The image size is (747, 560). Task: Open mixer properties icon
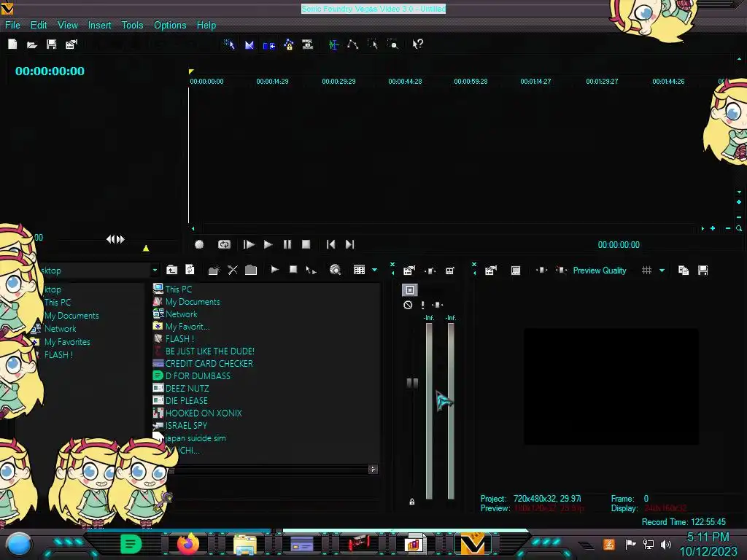tap(409, 271)
